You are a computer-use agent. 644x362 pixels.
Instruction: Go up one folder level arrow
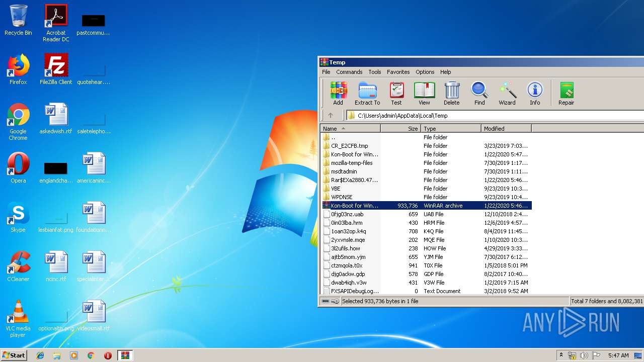coord(331,115)
